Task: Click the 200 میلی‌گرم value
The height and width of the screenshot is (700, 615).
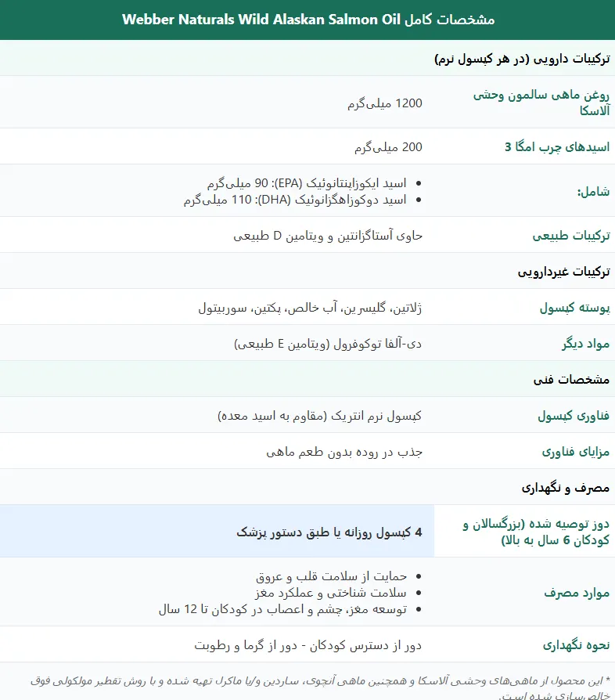Action: [388, 147]
